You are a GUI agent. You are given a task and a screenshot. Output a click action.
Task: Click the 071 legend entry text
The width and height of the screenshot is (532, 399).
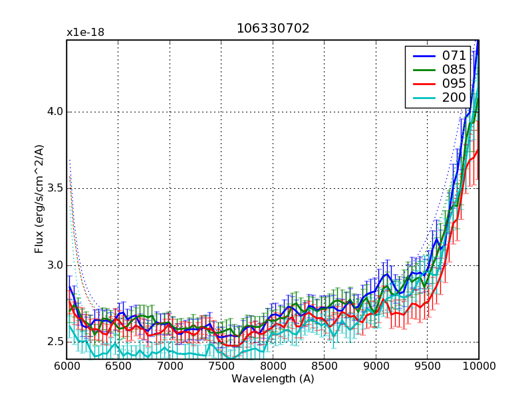pos(454,56)
